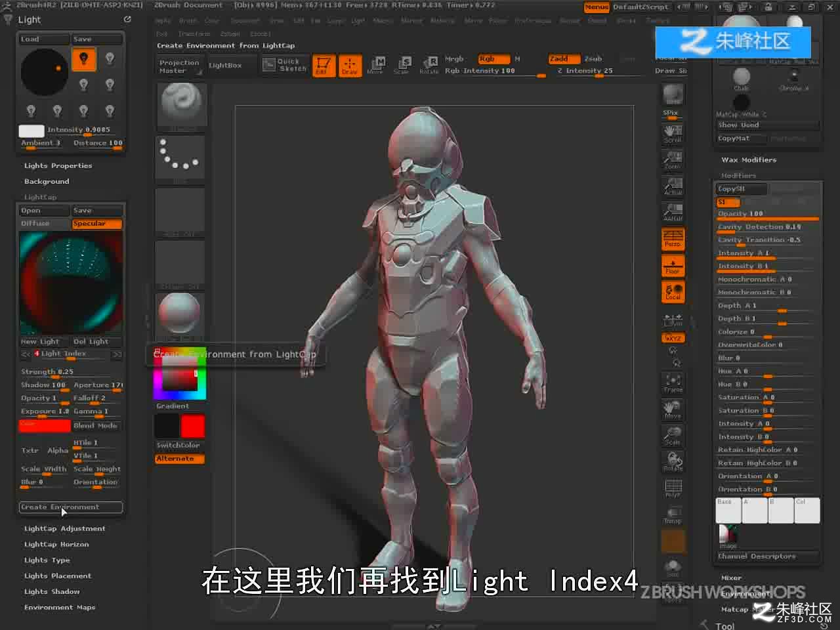Expand LightCap Adjustment section
The height and width of the screenshot is (630, 840).
(65, 529)
